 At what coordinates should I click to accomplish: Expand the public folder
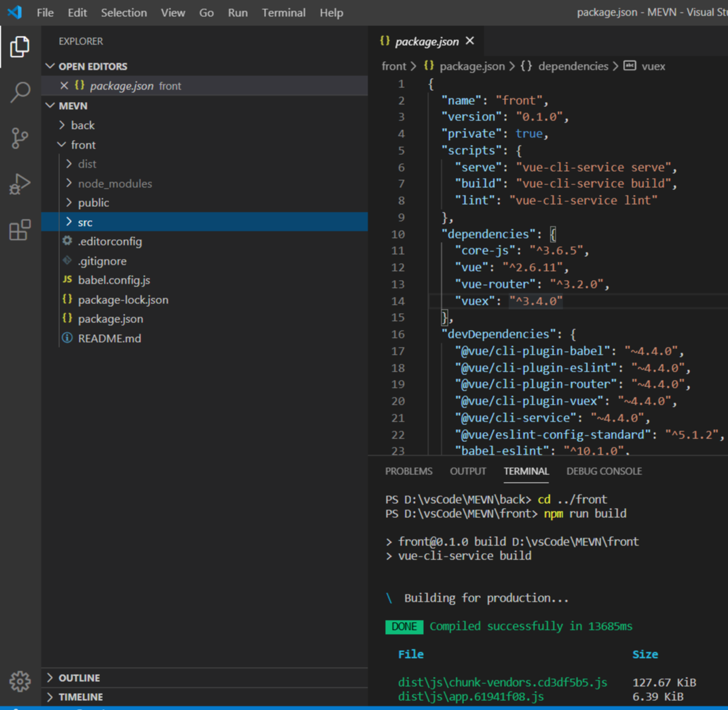[x=69, y=203]
